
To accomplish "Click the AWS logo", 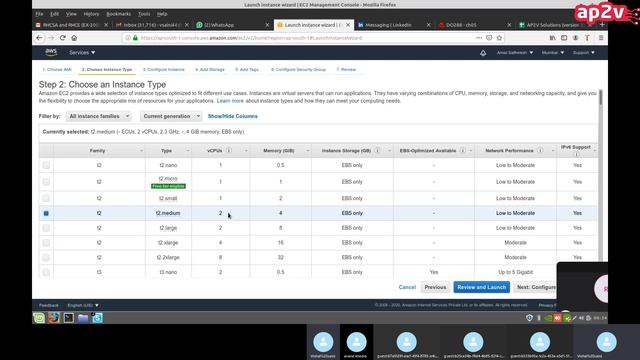I will tap(51, 52).
